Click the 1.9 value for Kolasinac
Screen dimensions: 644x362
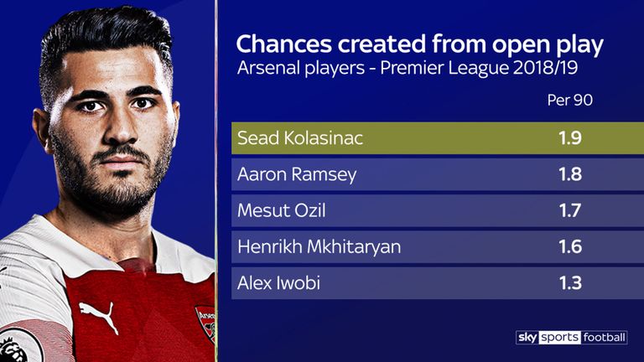click(x=570, y=138)
